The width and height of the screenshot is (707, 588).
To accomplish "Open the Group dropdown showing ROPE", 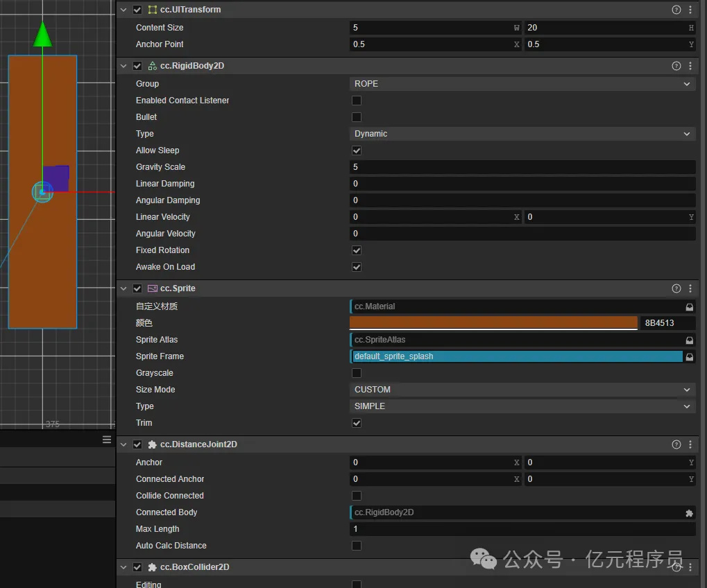I will click(522, 84).
